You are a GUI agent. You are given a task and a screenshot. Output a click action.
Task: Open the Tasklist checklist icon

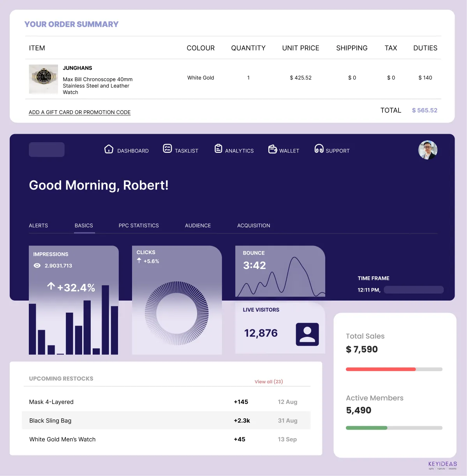click(x=167, y=149)
